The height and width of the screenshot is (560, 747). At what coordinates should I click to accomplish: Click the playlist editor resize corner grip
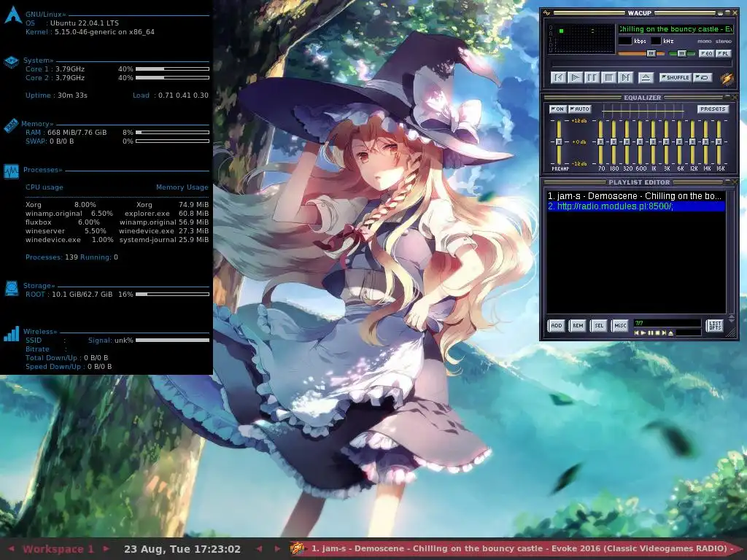coord(732,332)
